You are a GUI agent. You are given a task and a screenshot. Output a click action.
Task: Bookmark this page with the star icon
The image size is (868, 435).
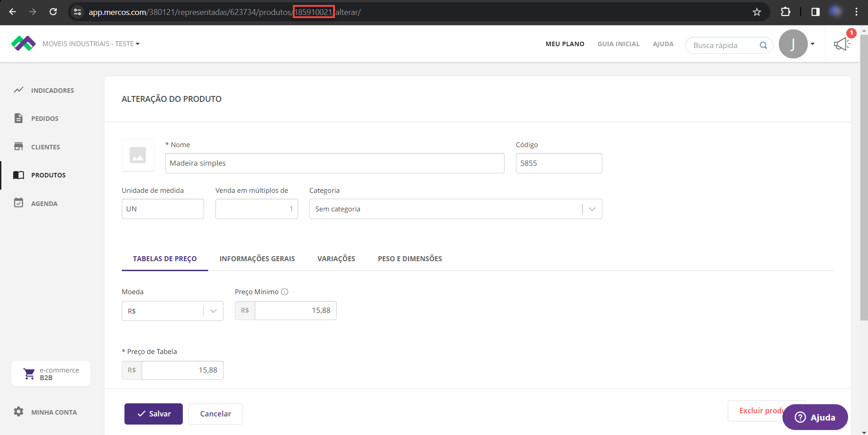click(757, 12)
